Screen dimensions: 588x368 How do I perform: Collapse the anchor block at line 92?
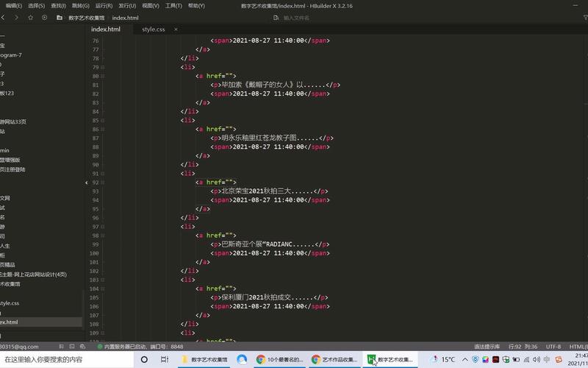point(103,183)
